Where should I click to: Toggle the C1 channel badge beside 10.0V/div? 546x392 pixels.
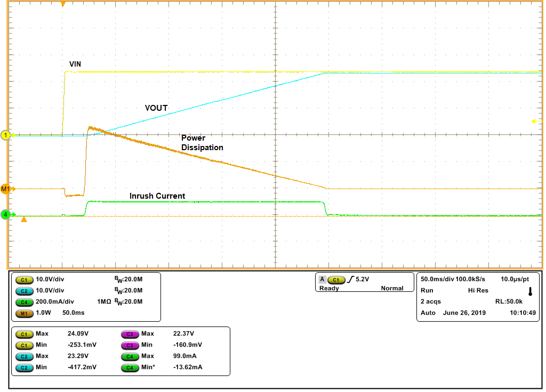[23, 279]
